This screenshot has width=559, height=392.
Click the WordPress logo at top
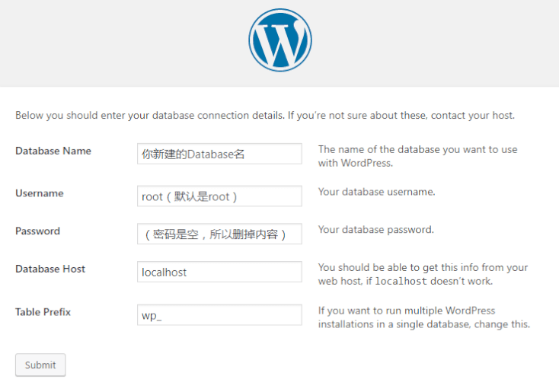(x=279, y=40)
